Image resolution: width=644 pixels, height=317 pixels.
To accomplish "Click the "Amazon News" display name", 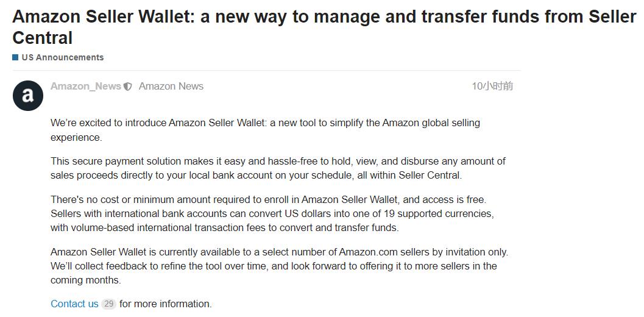I will coord(171,87).
